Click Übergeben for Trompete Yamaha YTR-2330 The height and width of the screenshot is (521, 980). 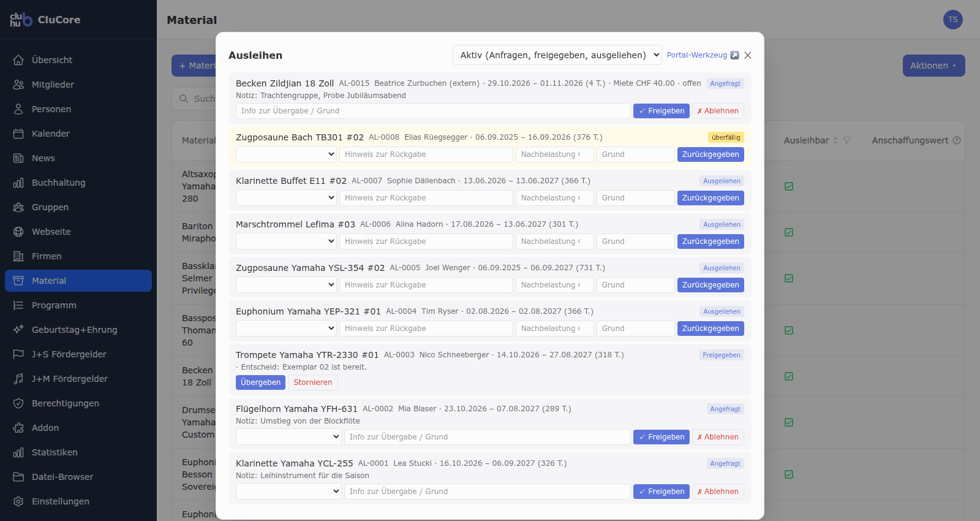coord(260,382)
